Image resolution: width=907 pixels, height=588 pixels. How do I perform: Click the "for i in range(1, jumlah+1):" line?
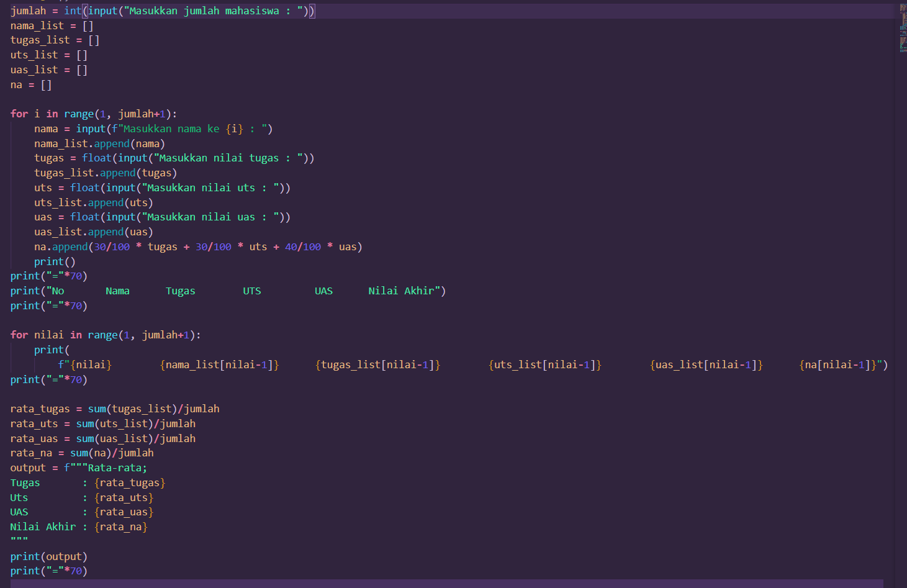94,114
